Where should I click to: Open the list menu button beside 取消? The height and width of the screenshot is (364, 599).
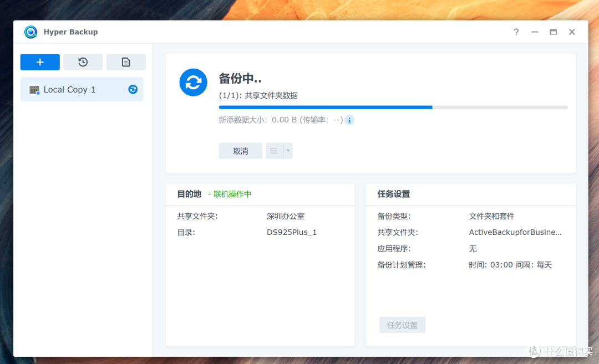point(275,151)
